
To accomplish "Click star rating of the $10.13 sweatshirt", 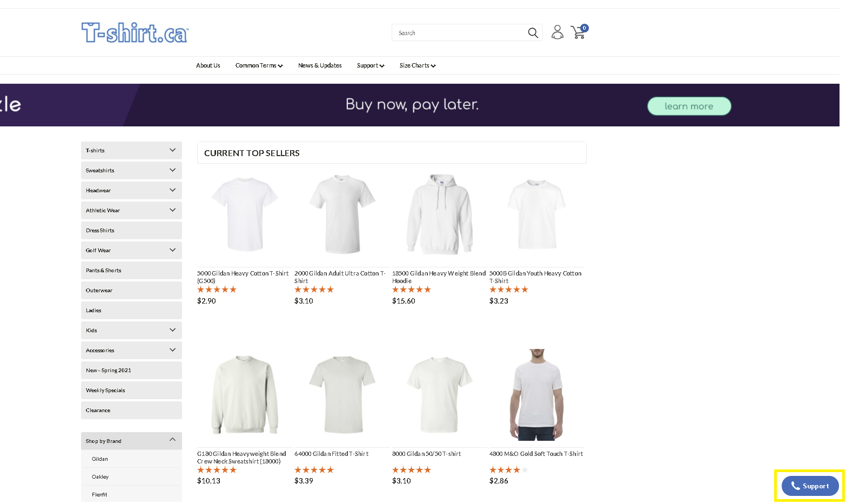I will (x=217, y=470).
